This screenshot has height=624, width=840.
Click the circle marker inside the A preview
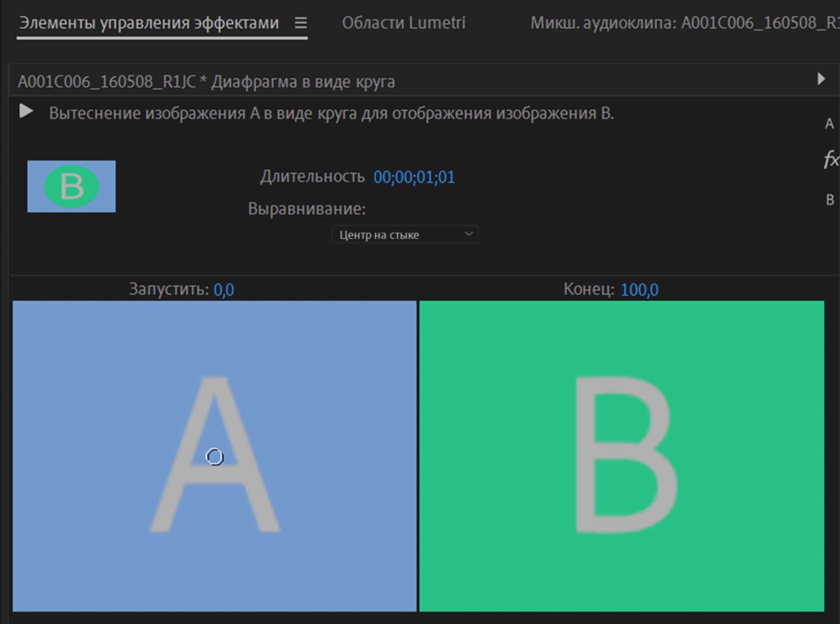215,456
